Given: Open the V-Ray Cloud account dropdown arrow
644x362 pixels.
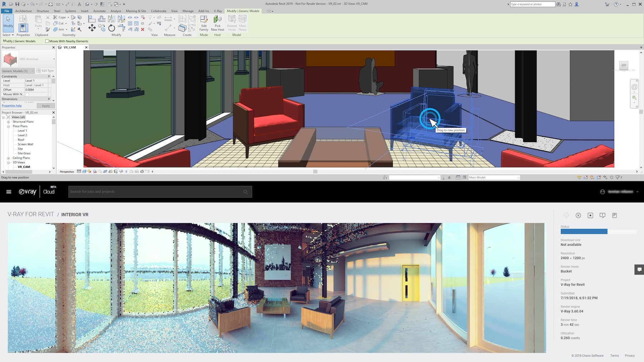Looking at the screenshot, I should click(638, 192).
